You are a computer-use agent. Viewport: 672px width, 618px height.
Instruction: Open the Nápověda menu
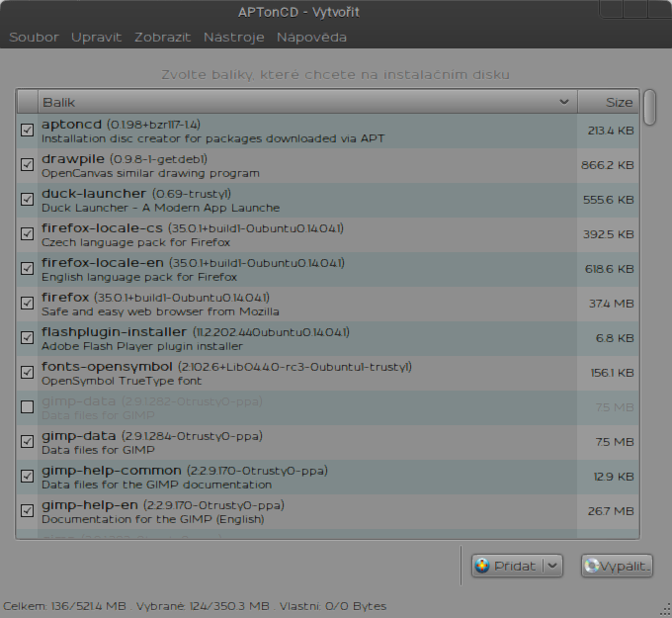(311, 38)
